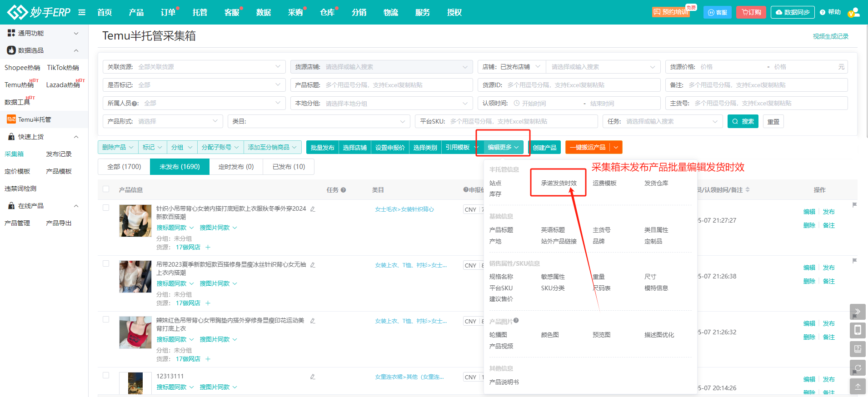Screen dimensions: 868x397
Task: Click flag icon on second product row
Action: pyautogui.click(x=854, y=261)
